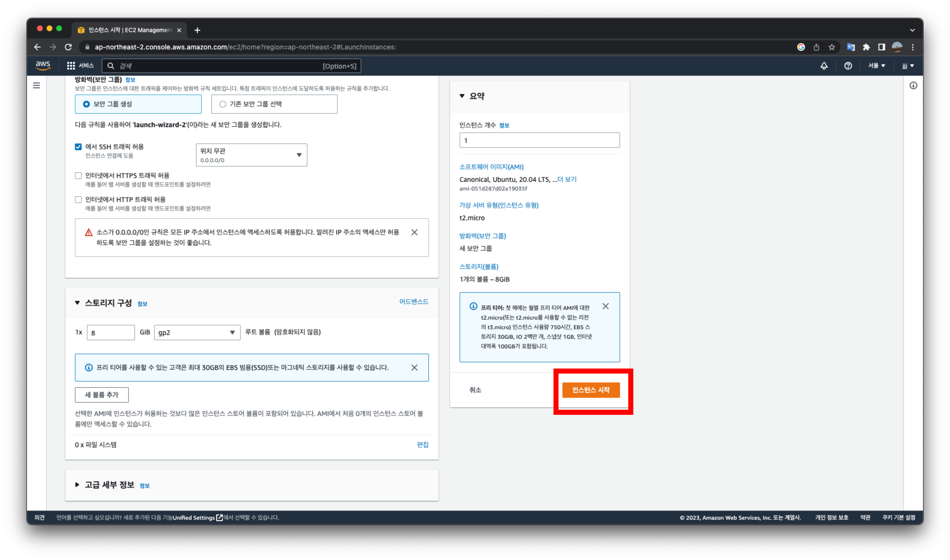Toggle the hamburger side navigation menu
Screen dimensions: 950x560
click(37, 86)
